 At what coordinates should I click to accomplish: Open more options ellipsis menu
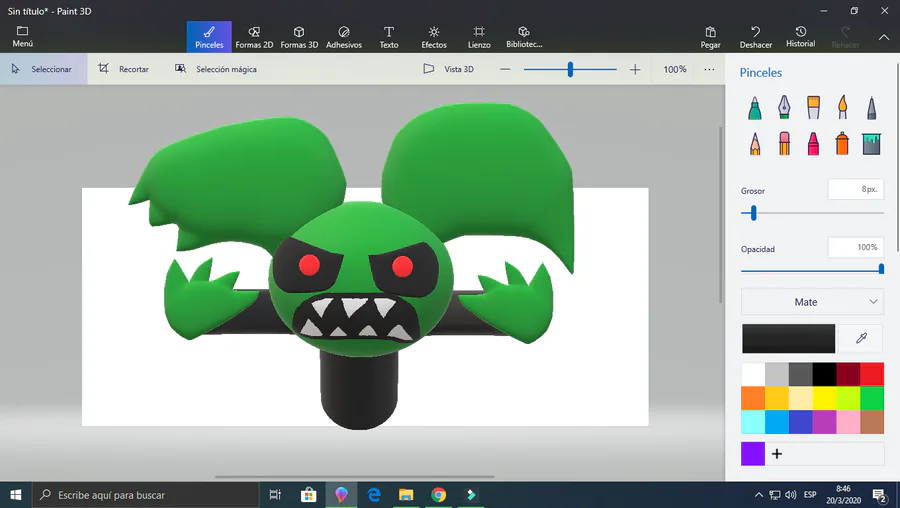709,69
